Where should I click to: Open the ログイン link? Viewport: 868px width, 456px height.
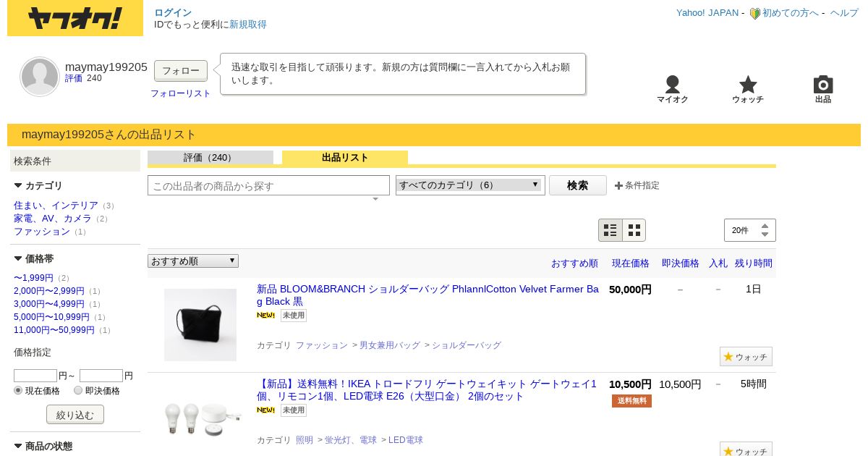(x=173, y=13)
